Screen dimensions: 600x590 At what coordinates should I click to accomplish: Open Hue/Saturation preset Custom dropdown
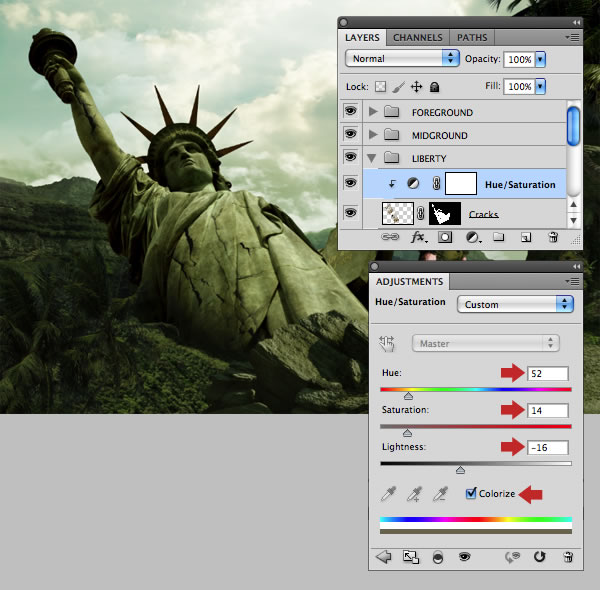pos(515,305)
